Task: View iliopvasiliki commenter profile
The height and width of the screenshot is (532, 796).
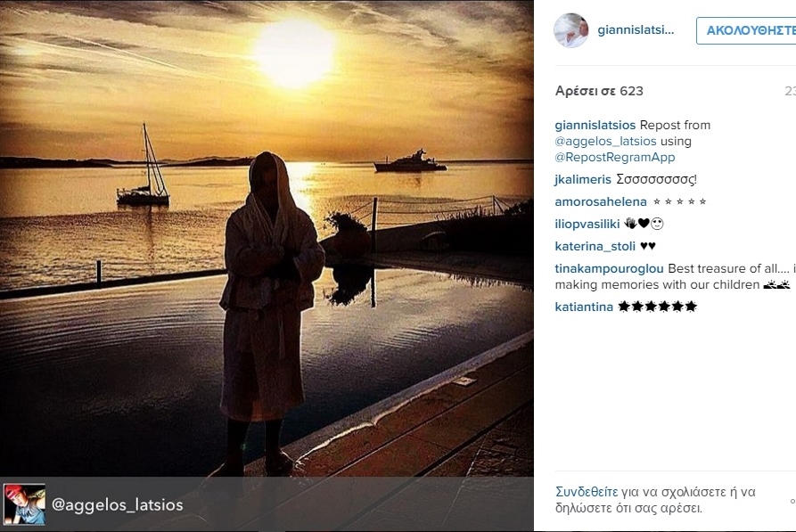Action: 587,224
